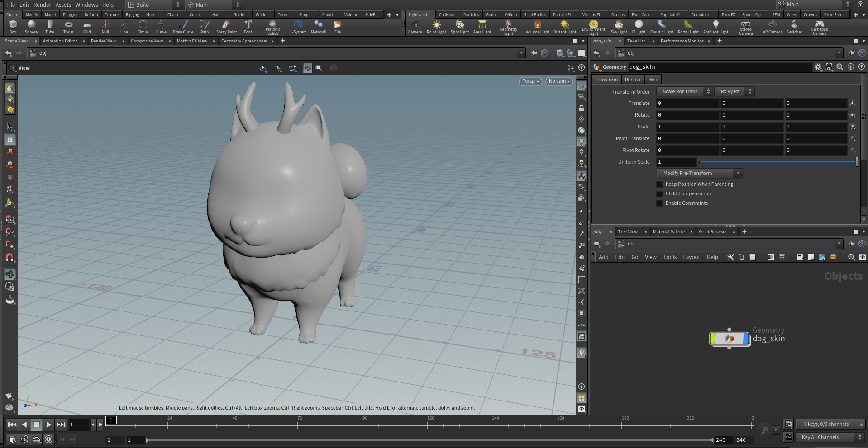
Task: Click the dog_skin node in network
Action: pyautogui.click(x=729, y=339)
